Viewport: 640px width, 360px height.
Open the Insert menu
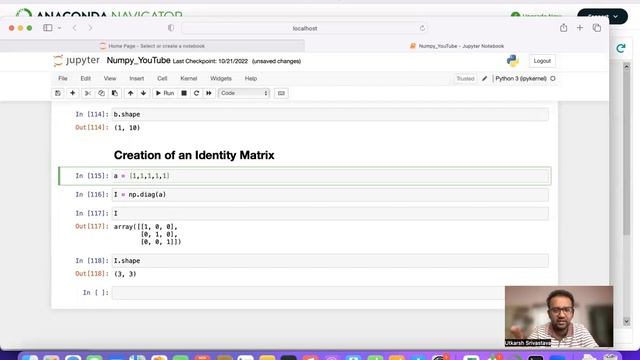click(x=137, y=78)
